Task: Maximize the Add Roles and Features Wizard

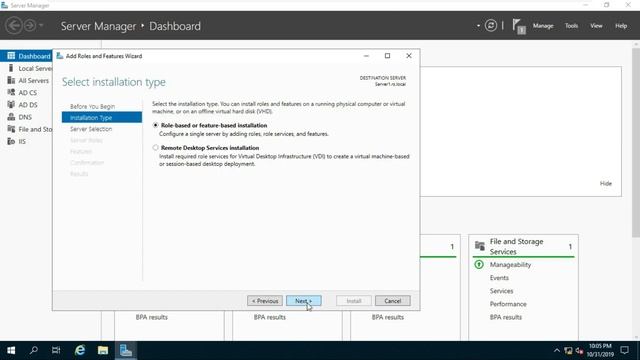Action: (387, 56)
